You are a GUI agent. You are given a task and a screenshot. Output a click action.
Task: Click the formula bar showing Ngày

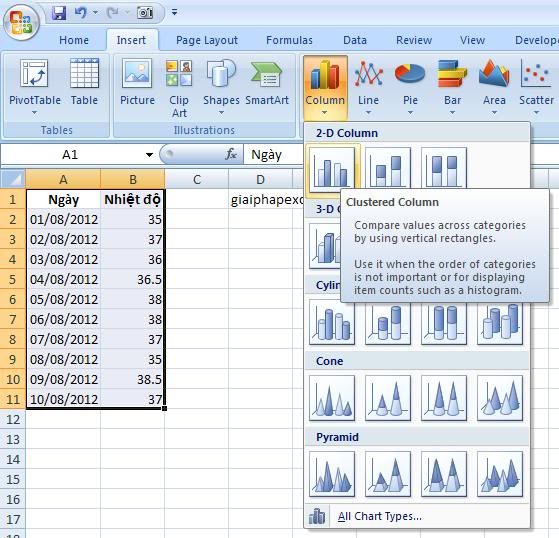(x=273, y=155)
